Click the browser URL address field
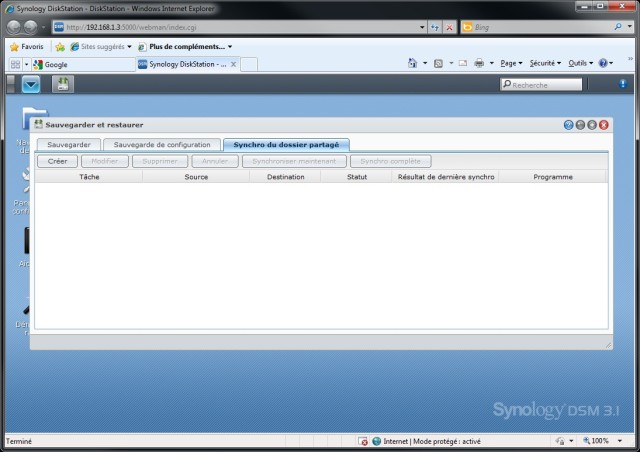The width and height of the screenshot is (640, 452). [241, 27]
